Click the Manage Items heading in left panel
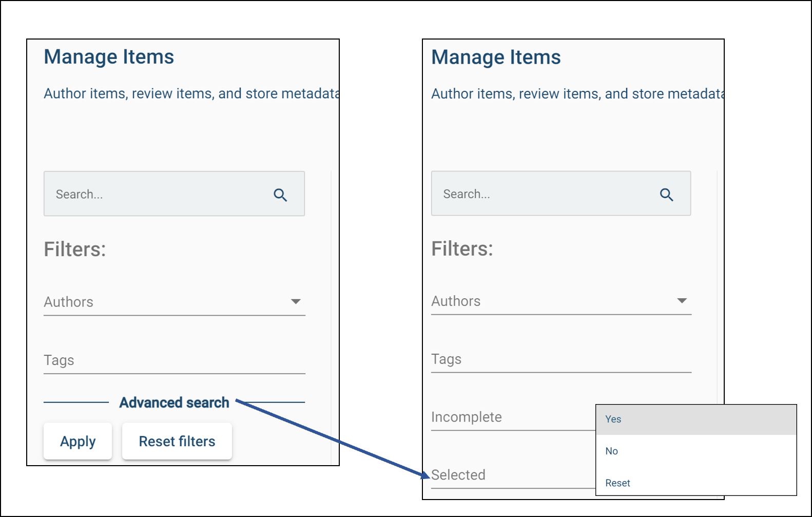812x517 pixels. (x=109, y=57)
